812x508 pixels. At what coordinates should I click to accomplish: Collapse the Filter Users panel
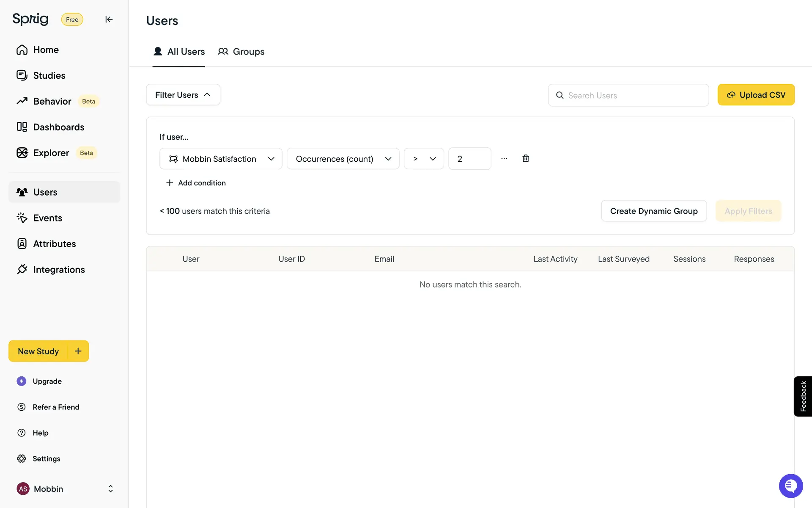[183, 95]
